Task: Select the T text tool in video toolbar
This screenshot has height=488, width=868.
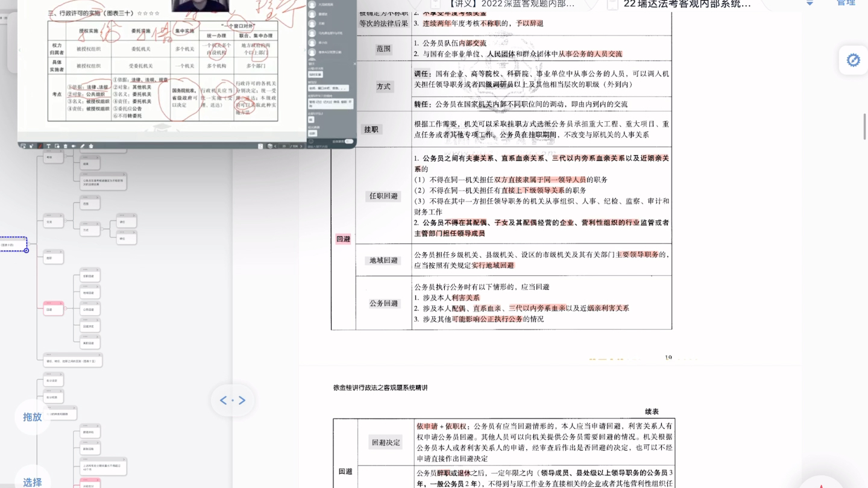Action: 48,146
